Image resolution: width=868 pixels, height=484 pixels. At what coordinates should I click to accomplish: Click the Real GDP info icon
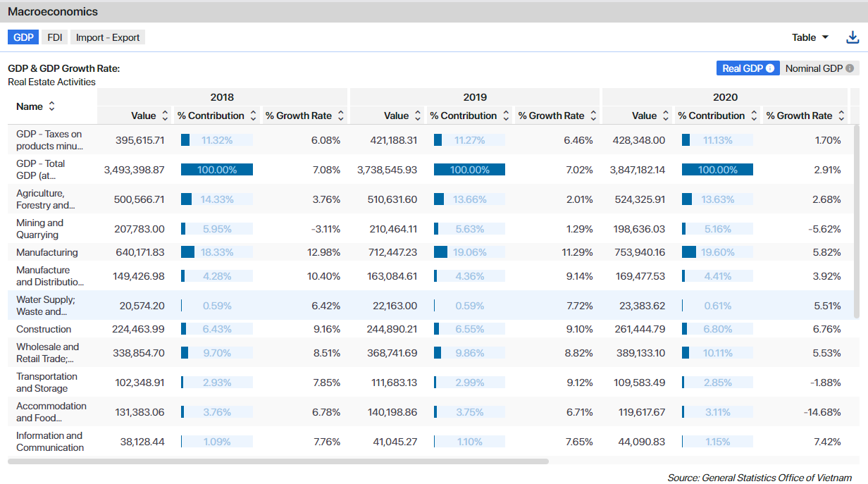tap(770, 68)
